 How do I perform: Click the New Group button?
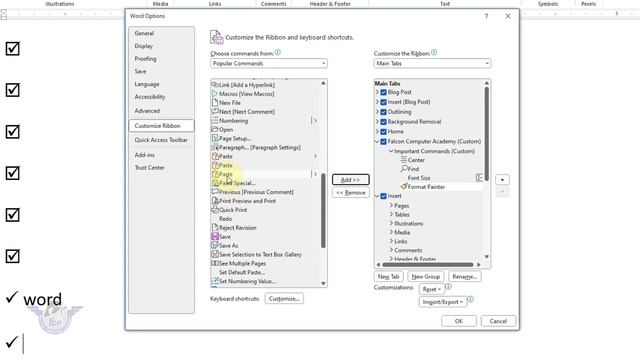[x=426, y=277]
